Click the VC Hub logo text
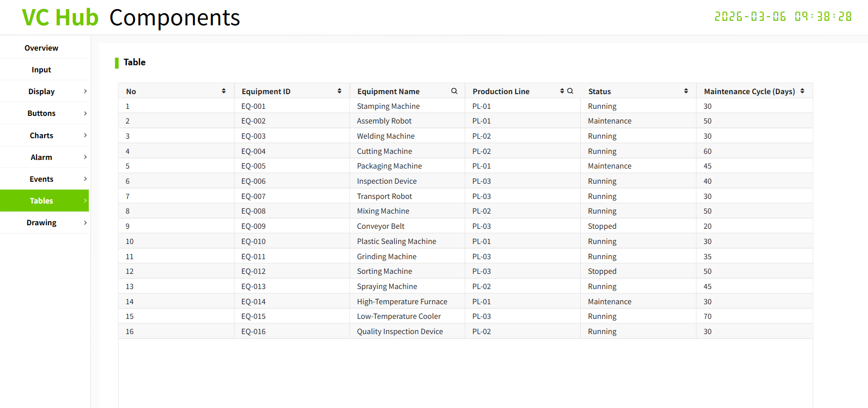Screen dimensions: 868x408 coord(60,18)
